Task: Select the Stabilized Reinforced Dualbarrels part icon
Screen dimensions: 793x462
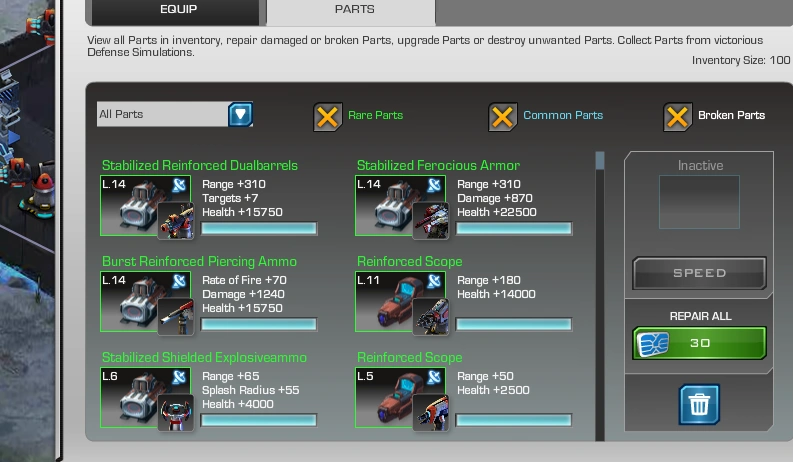Action: click(145, 205)
